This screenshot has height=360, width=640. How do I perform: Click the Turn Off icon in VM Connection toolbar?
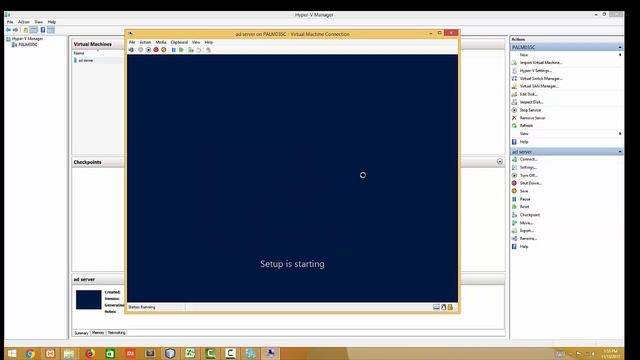click(x=148, y=50)
